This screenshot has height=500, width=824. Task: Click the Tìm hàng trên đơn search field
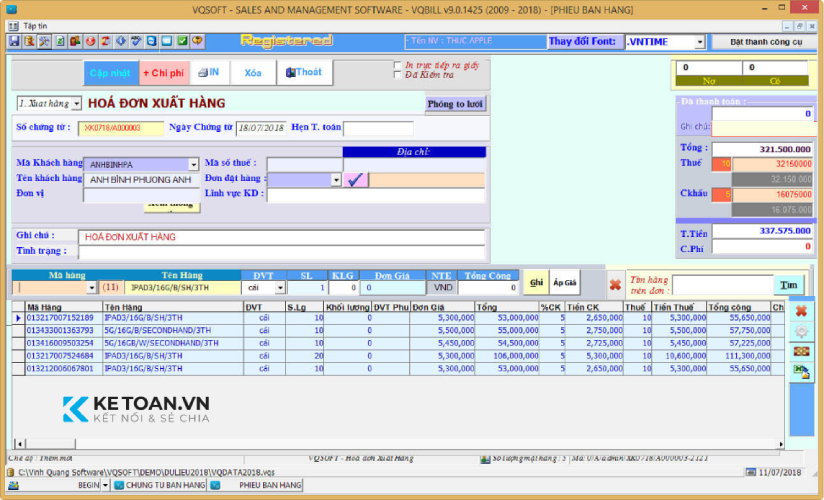(x=721, y=285)
